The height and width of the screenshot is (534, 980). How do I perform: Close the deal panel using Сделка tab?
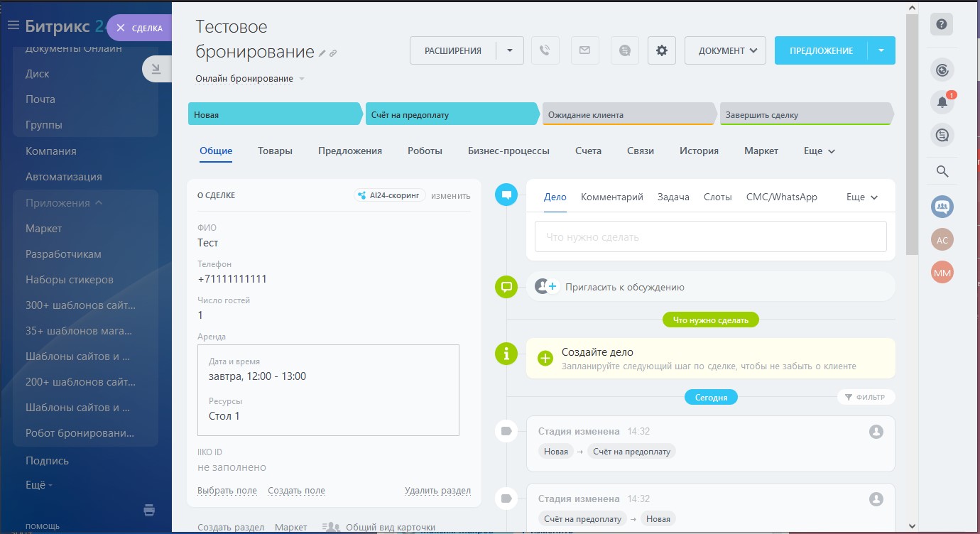coord(139,28)
